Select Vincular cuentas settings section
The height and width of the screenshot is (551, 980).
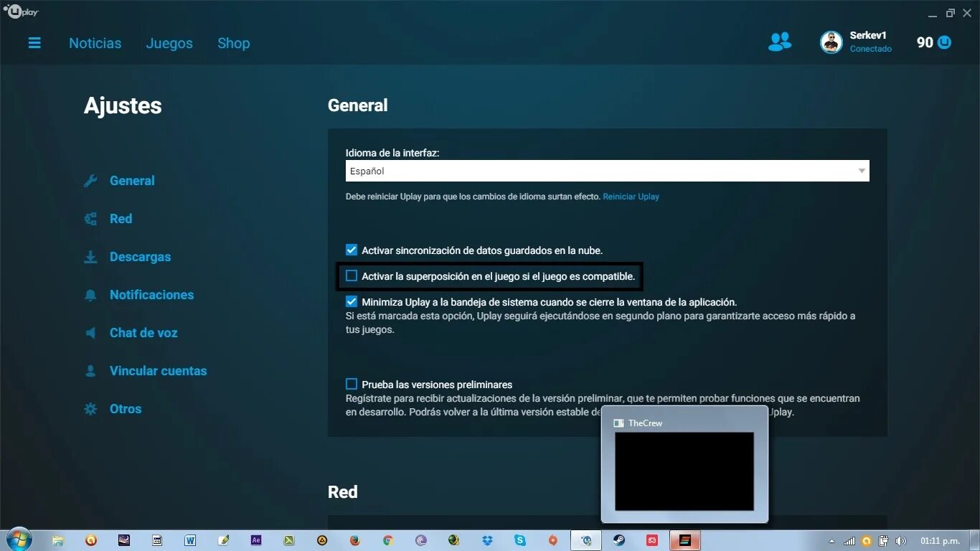(x=158, y=371)
